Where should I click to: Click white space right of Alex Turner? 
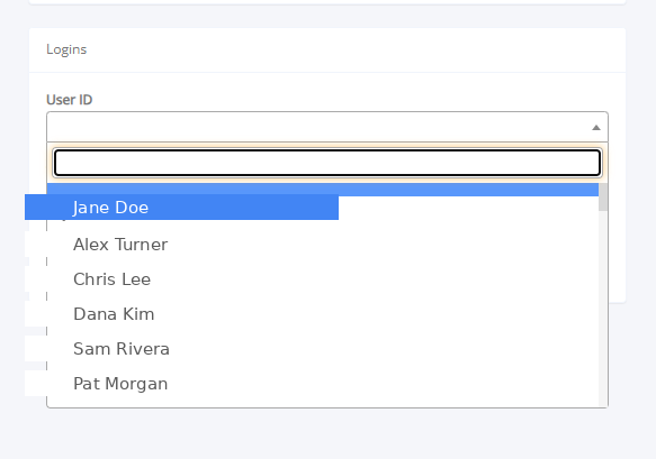coord(383,244)
